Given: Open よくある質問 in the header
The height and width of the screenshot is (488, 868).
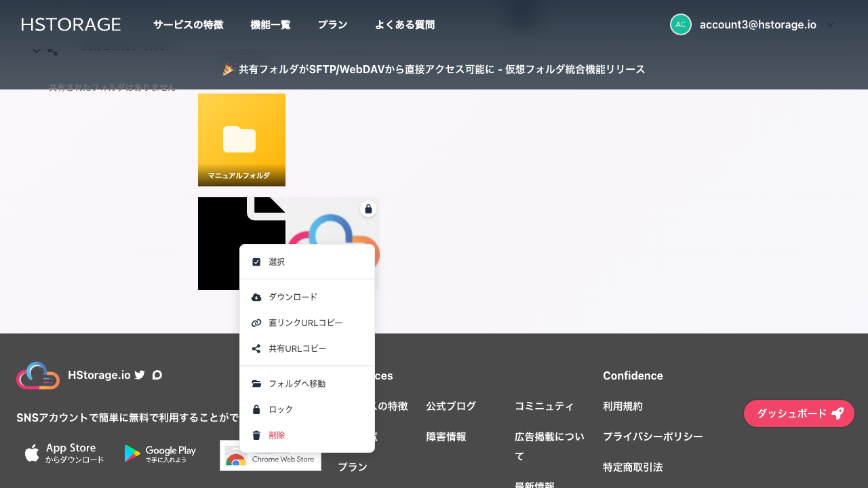Looking at the screenshot, I should point(404,25).
